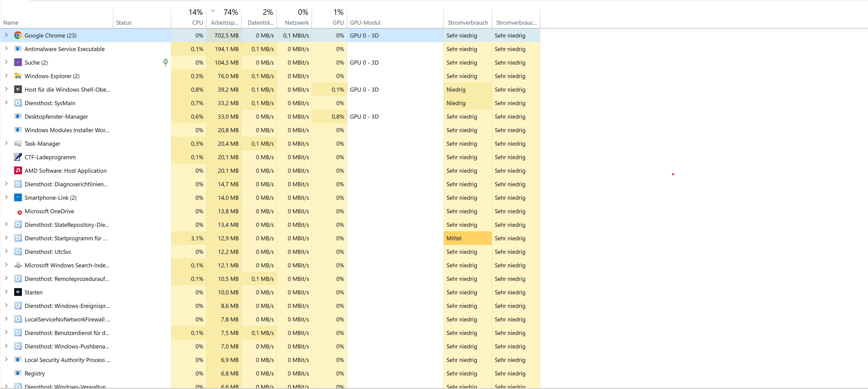Click the Task-Manager process icon
The width and height of the screenshot is (868, 389).
point(18,143)
